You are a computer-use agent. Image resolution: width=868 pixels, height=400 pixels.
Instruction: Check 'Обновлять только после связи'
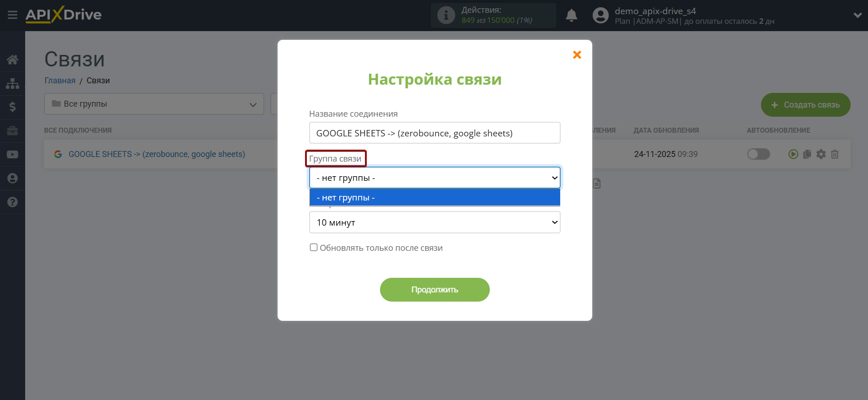click(314, 248)
